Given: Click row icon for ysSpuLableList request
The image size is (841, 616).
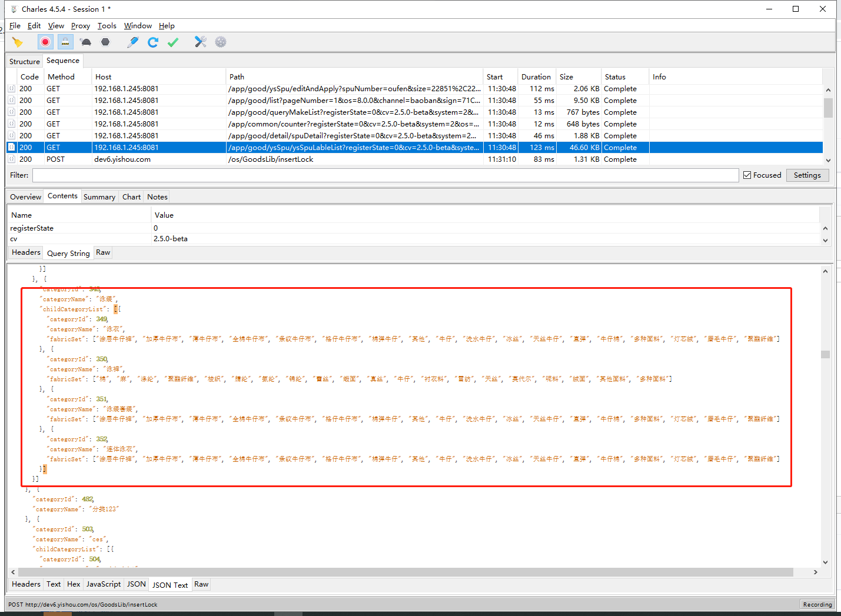Looking at the screenshot, I should coord(11,147).
